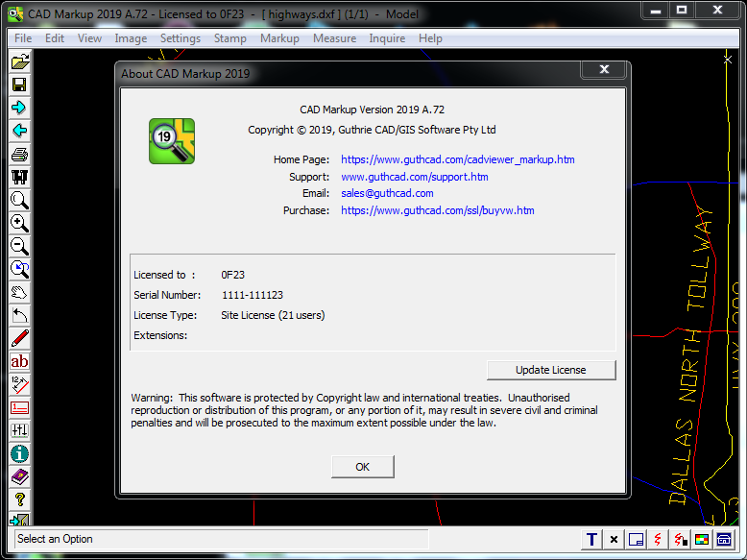Open the Markup menu
The image size is (747, 560).
tap(279, 38)
